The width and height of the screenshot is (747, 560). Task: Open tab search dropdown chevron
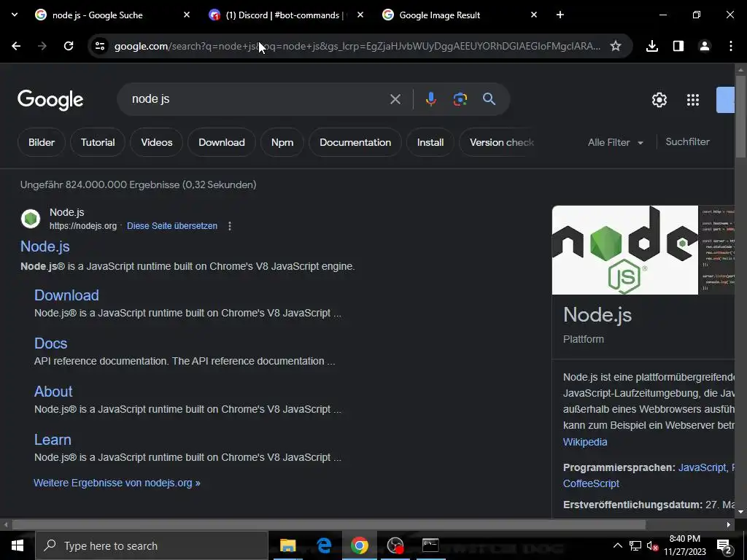point(15,15)
